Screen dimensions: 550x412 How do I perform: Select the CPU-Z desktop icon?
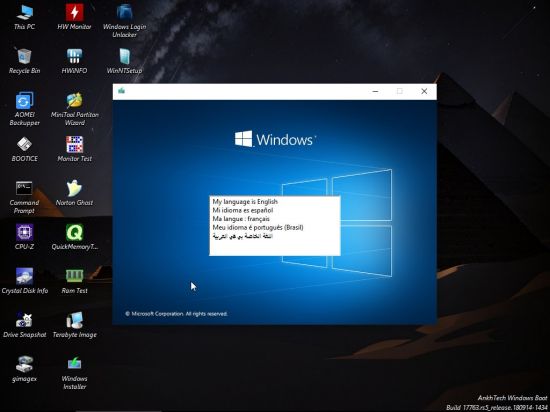click(x=24, y=237)
